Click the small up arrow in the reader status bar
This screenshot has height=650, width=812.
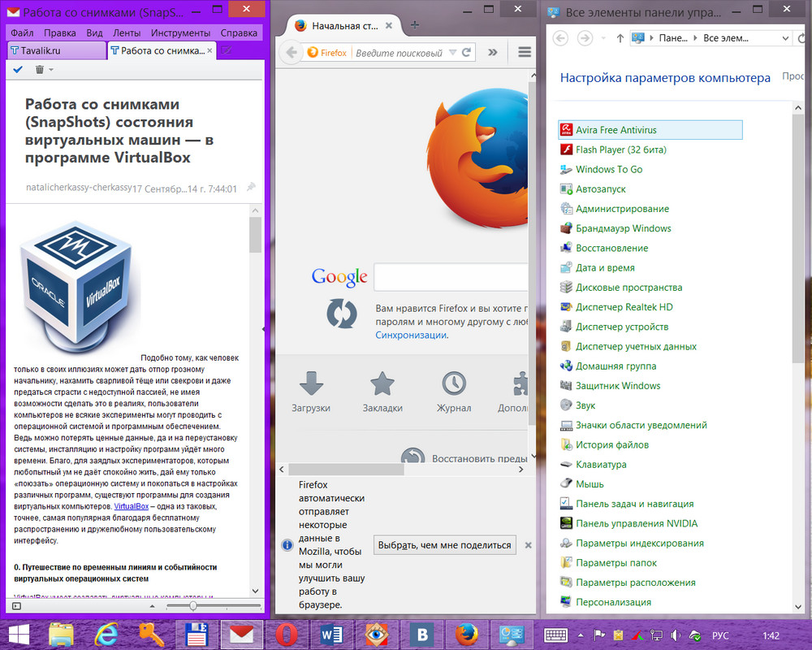153,606
